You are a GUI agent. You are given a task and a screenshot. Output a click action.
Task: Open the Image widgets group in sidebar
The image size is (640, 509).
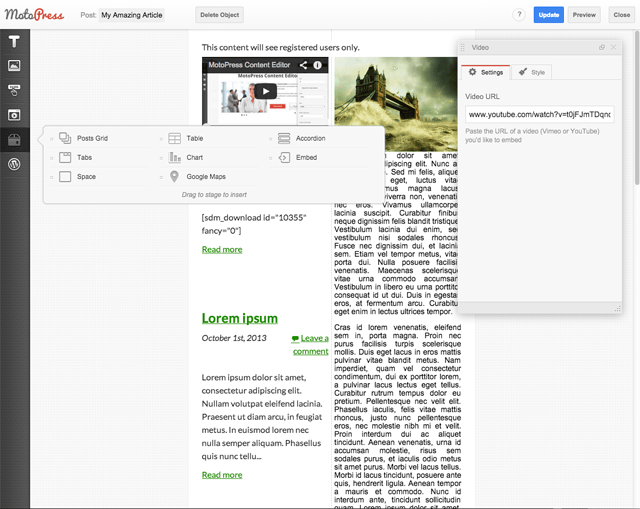pos(14,65)
